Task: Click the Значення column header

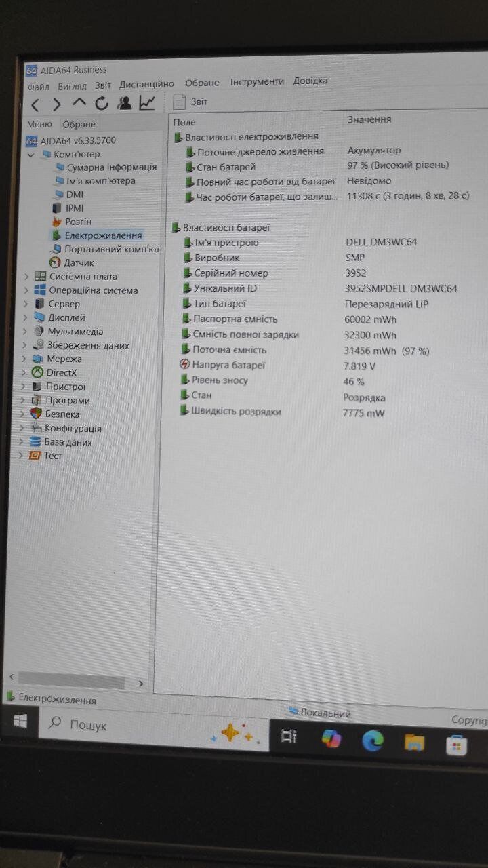Action: pyautogui.click(x=369, y=119)
